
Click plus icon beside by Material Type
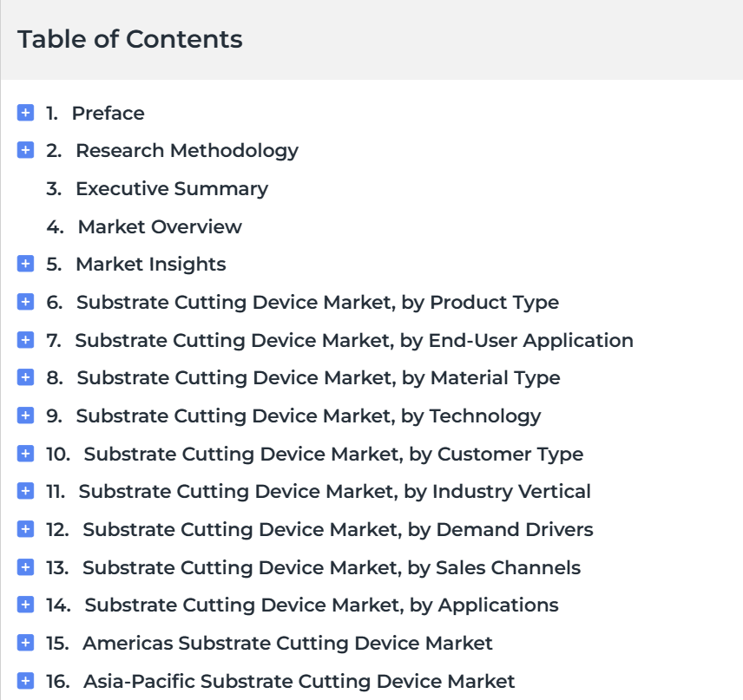click(x=25, y=377)
